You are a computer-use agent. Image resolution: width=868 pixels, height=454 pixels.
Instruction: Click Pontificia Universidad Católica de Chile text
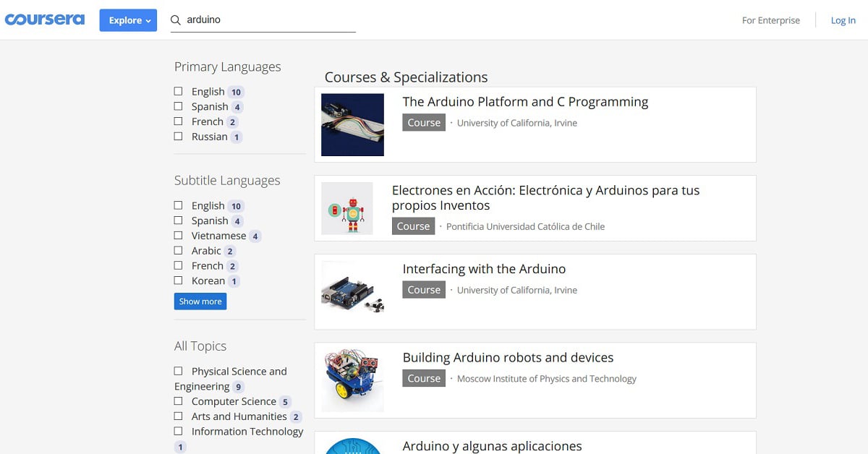coord(525,226)
